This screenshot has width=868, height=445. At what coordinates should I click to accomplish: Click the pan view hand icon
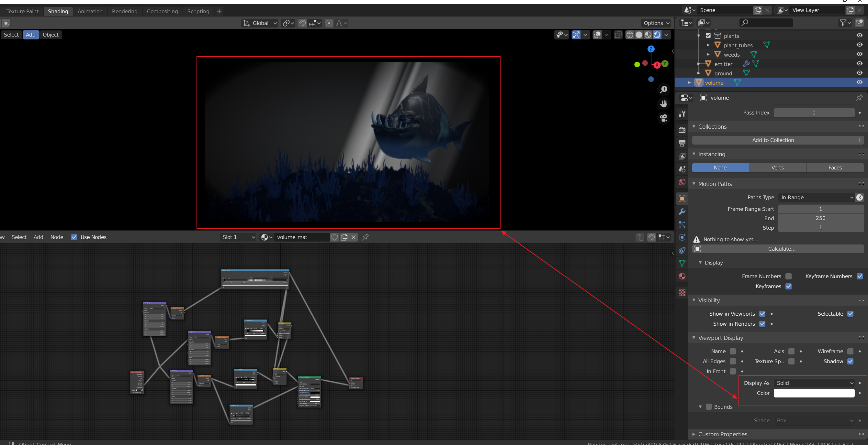coord(663,104)
